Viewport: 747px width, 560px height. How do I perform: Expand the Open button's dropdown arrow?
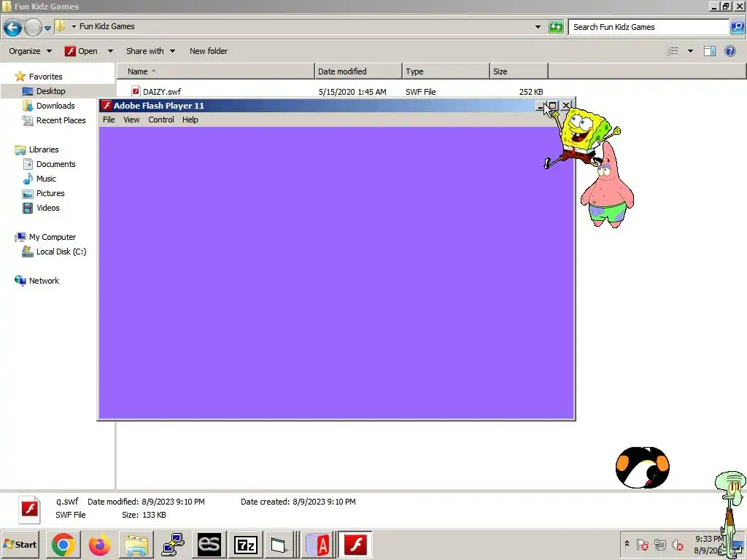point(110,51)
